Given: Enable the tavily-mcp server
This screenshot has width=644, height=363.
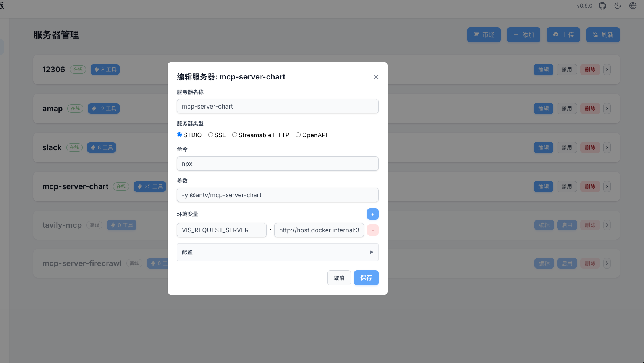Looking at the screenshot, I should [x=567, y=225].
